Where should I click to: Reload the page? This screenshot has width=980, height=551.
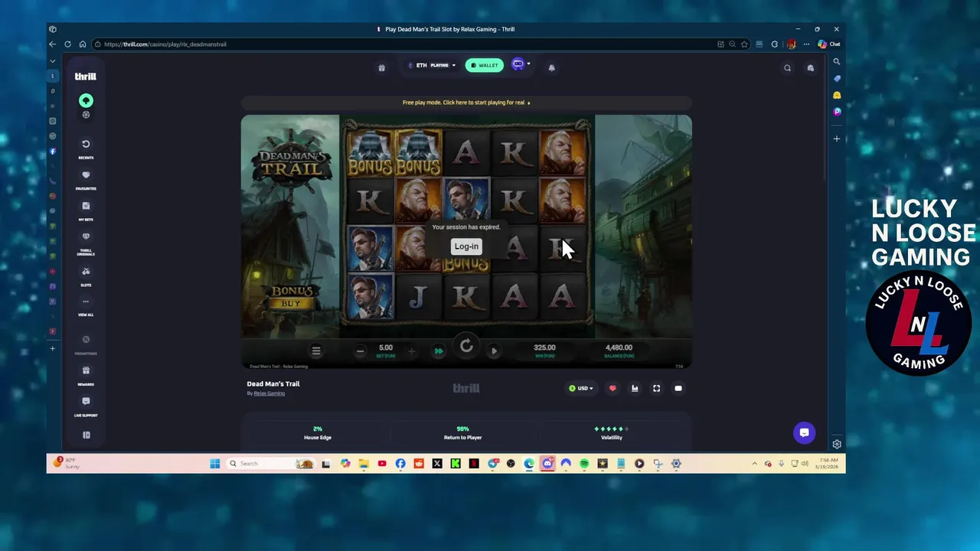point(67,44)
